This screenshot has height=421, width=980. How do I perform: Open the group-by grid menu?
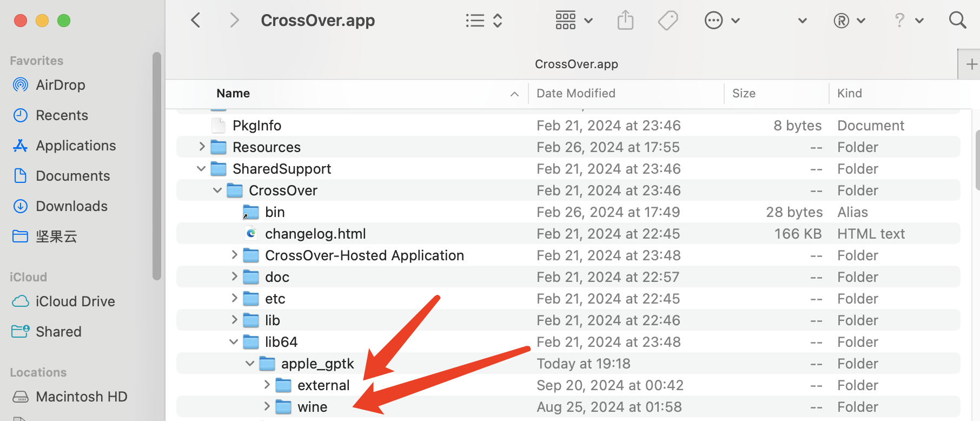coord(574,21)
